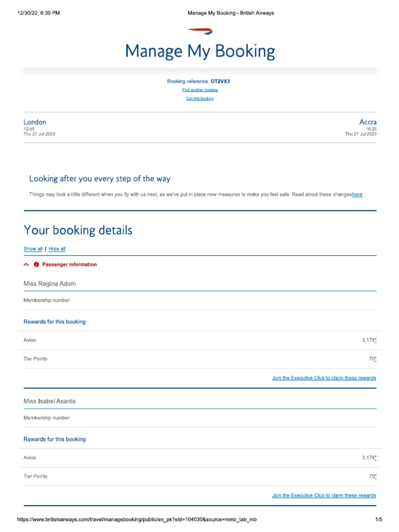Click Show all booking details
Image resolution: width=399 pixels, height=532 pixels.
33,249
